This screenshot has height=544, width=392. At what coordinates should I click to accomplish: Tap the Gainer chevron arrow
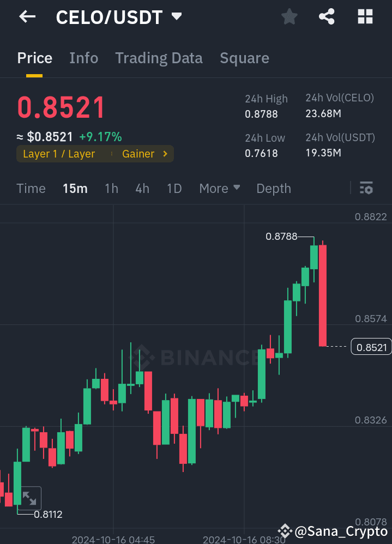click(165, 154)
